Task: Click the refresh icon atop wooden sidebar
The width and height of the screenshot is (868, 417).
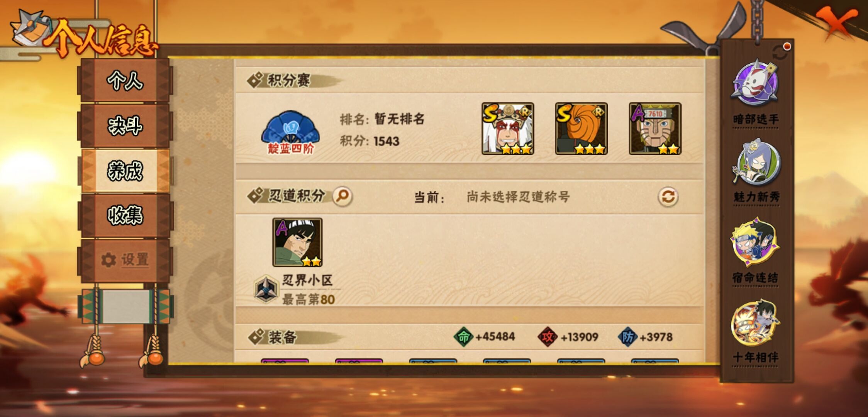Action: 780,53
